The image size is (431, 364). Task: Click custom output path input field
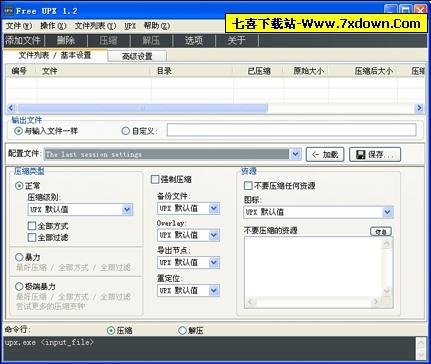[292, 130]
